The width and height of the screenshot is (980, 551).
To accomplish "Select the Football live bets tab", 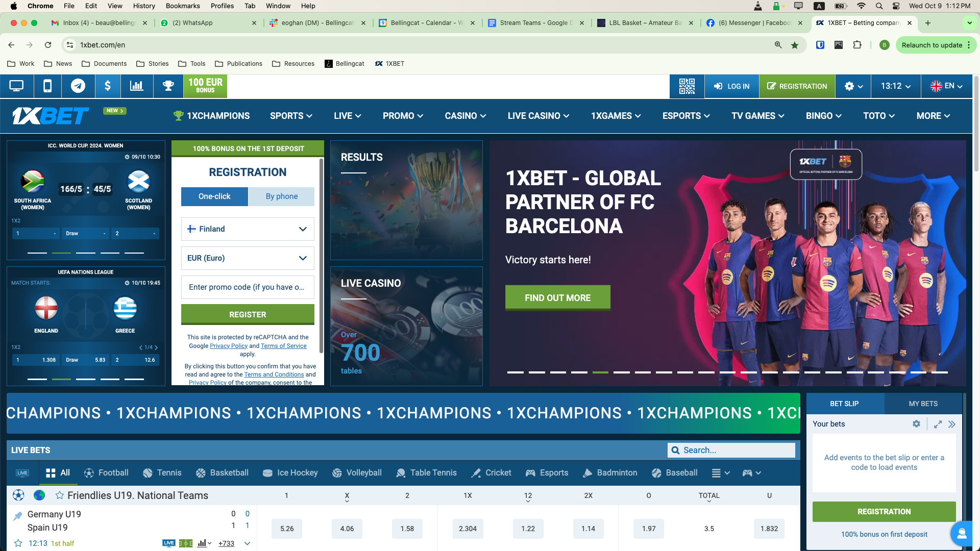I will 106,473.
